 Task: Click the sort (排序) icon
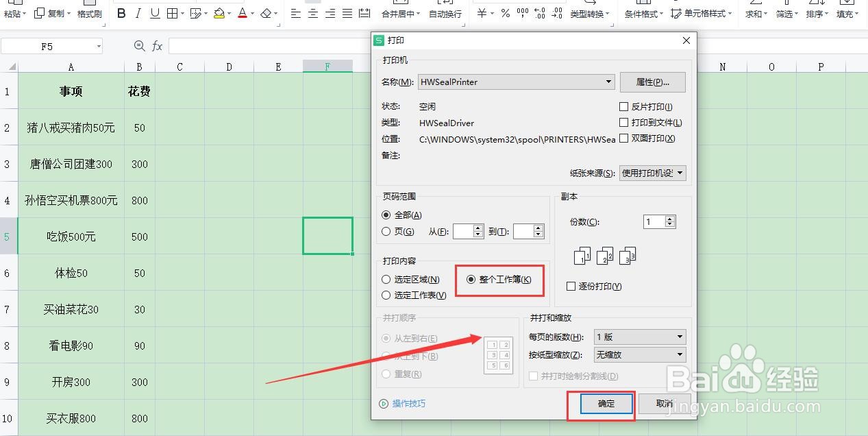[x=815, y=13]
